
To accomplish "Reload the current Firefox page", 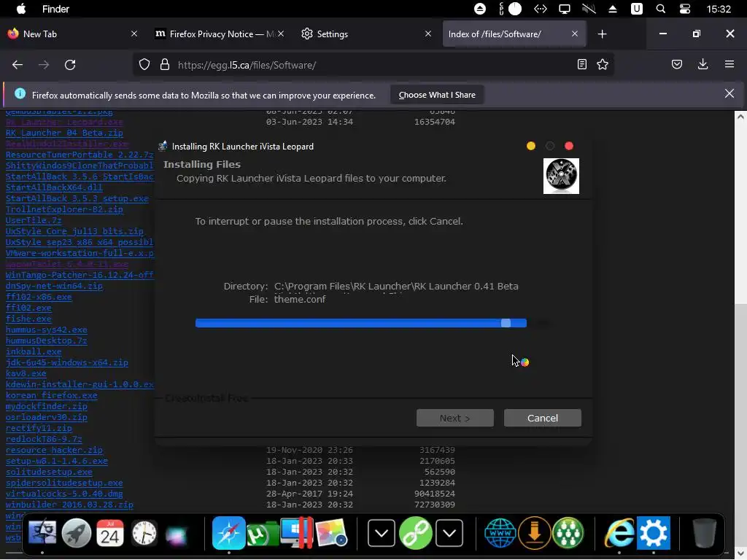I will point(70,65).
